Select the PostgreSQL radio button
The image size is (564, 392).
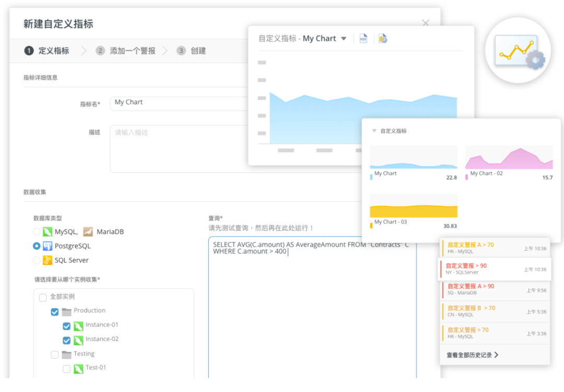click(37, 246)
